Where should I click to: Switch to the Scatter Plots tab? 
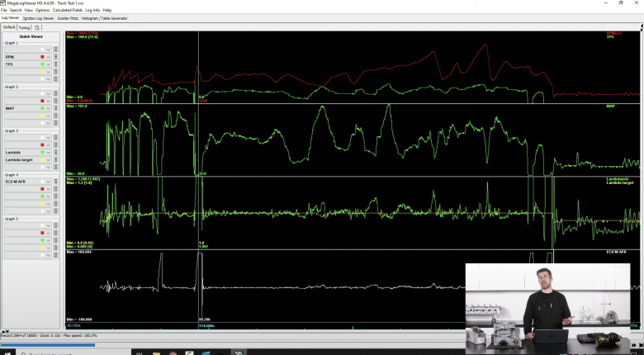[68, 18]
